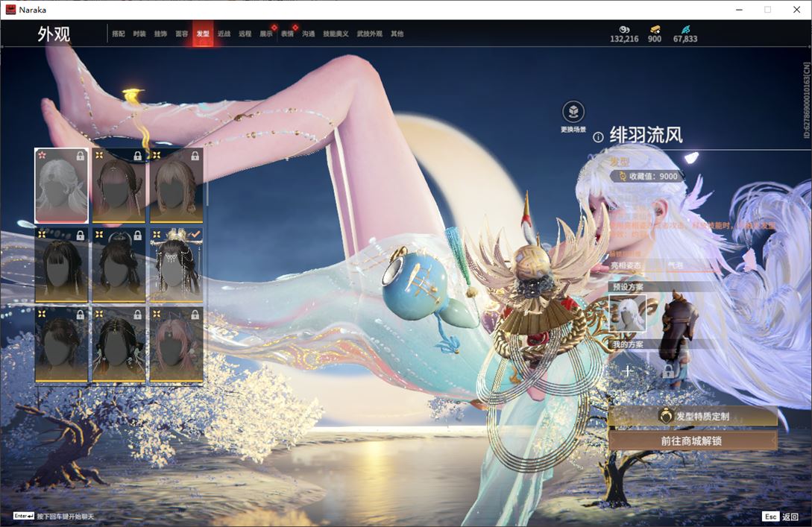This screenshot has height=527, width=812.
Task: Select the pink hairstyle thumbnail
Action: (x=176, y=345)
